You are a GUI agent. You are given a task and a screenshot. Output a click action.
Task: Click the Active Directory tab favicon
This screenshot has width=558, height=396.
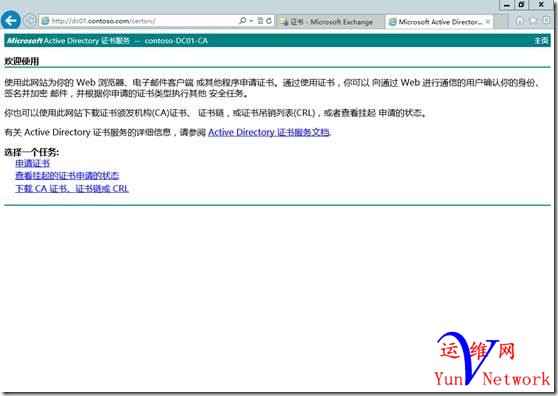[393, 22]
